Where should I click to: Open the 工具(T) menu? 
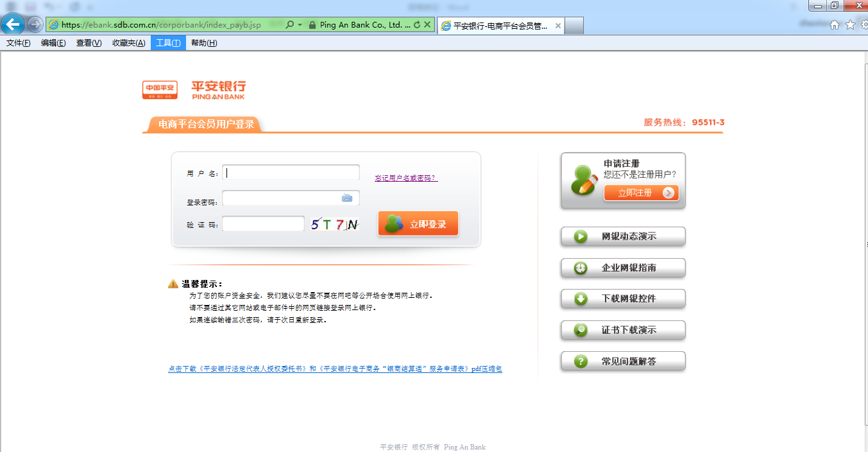[x=168, y=43]
